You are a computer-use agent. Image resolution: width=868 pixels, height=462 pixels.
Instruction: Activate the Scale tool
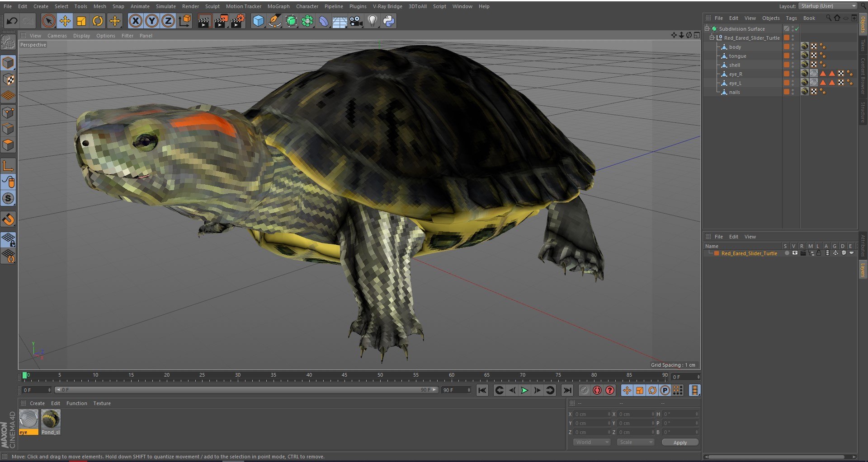click(81, 21)
